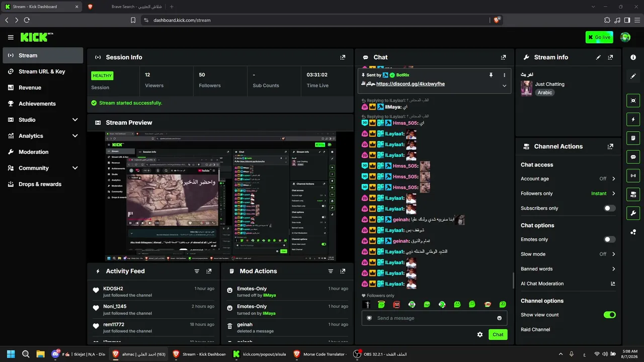Reload the page with the browser refresh button
The height and width of the screenshot is (362, 644).
27,20
